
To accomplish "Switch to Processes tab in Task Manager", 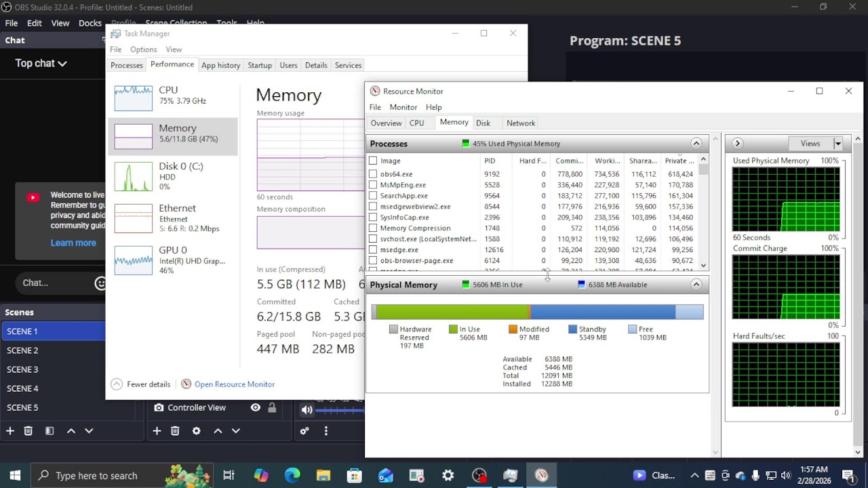I will [x=127, y=65].
